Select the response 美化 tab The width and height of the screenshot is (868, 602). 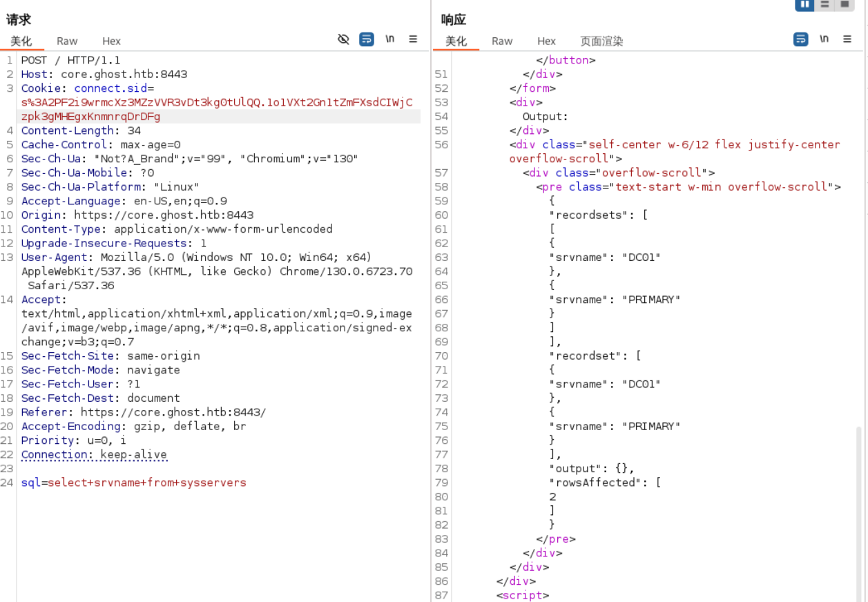pyautogui.click(x=456, y=41)
